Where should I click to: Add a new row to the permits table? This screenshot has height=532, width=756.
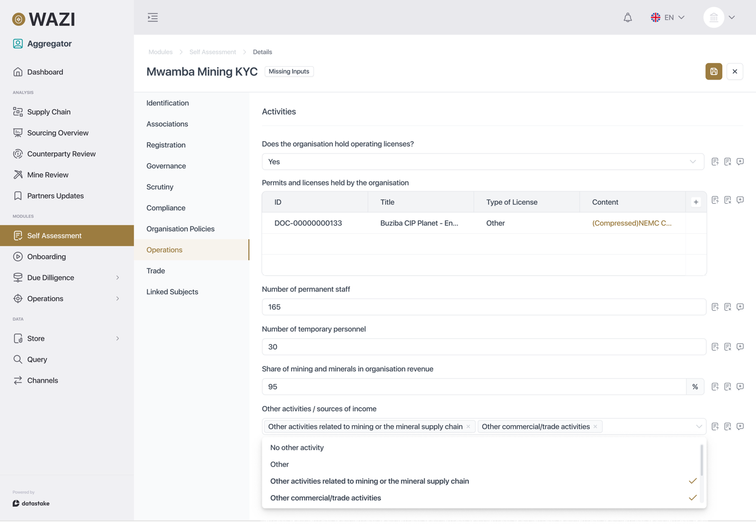click(696, 201)
